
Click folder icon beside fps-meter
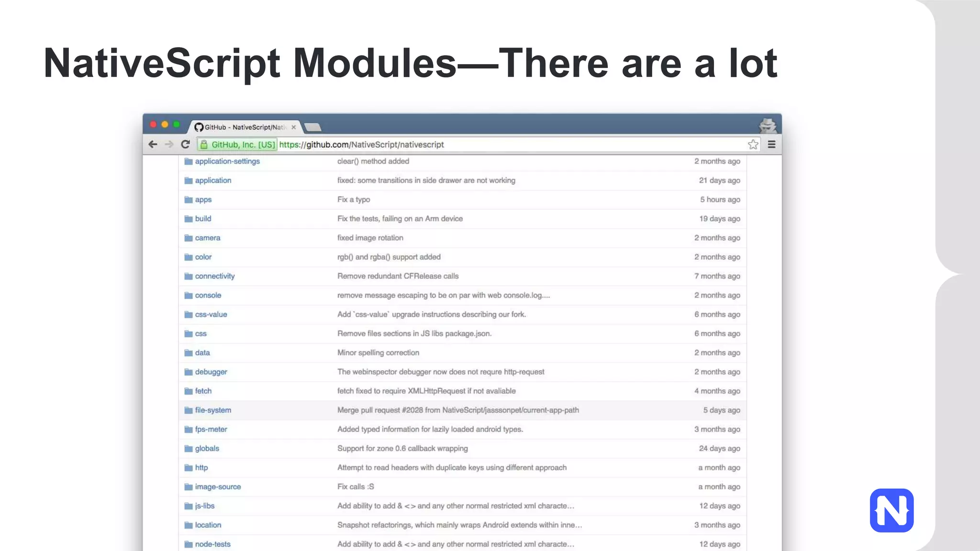pyautogui.click(x=189, y=429)
